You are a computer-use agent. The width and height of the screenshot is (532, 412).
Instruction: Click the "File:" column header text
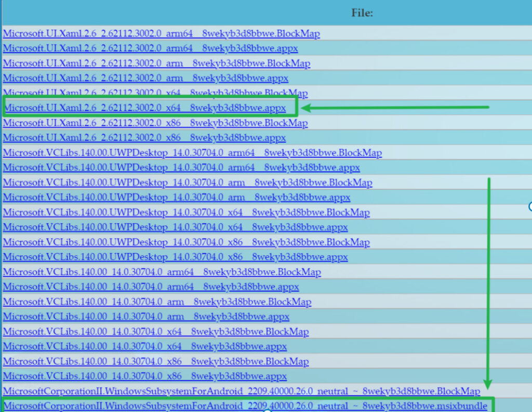pos(362,13)
